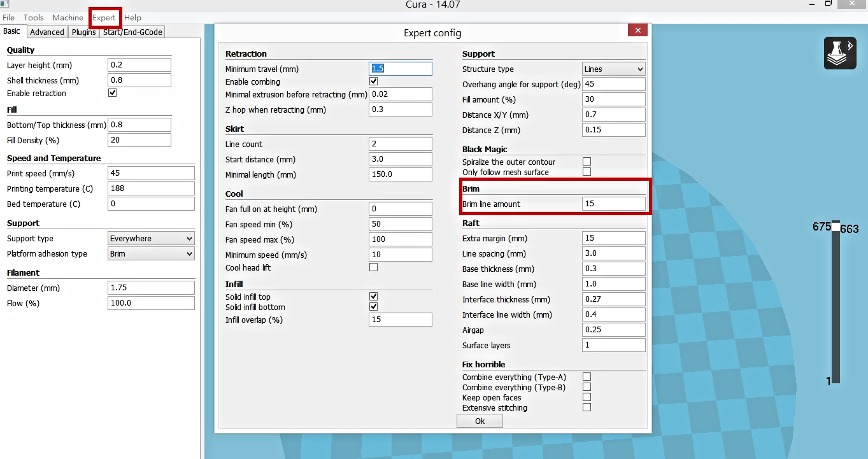
Task: Click the Fill Density field
Action: pos(139,140)
